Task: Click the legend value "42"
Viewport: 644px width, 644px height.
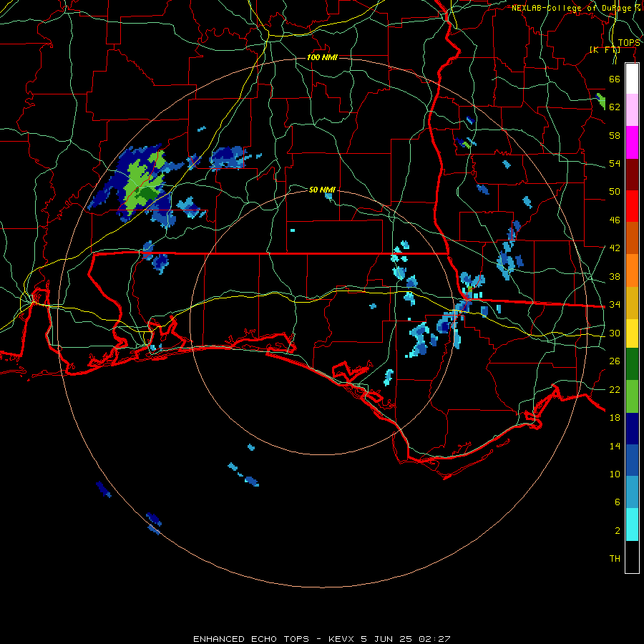Action: pyautogui.click(x=615, y=248)
